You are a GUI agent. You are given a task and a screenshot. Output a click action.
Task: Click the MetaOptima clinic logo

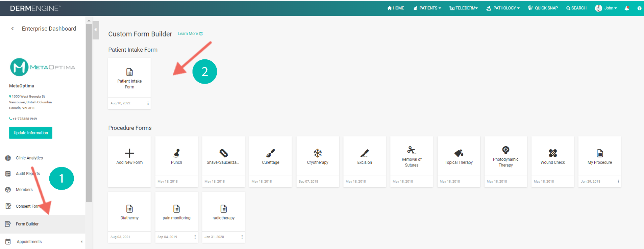[43, 67]
